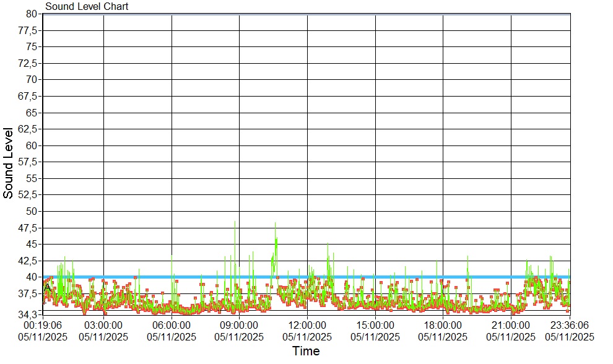The height and width of the screenshot is (364, 613).
Task: Select the 18:00:00 time tick label
Action: pos(443,325)
